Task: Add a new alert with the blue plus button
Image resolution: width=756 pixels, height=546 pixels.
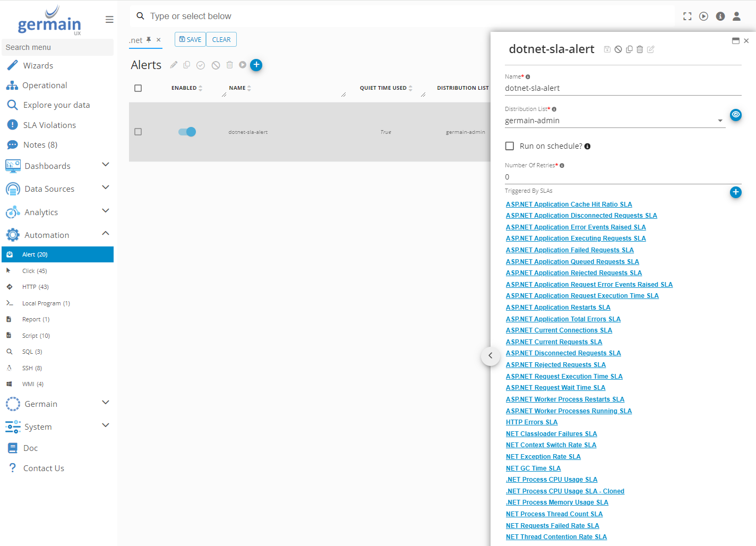Action: [256, 65]
